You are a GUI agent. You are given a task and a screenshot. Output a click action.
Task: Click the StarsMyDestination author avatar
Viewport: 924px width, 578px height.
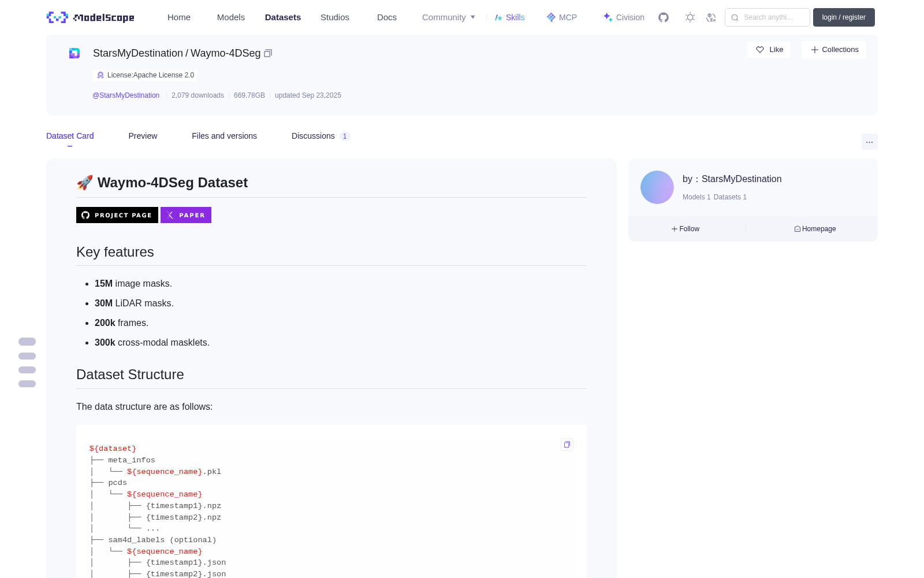[657, 187]
